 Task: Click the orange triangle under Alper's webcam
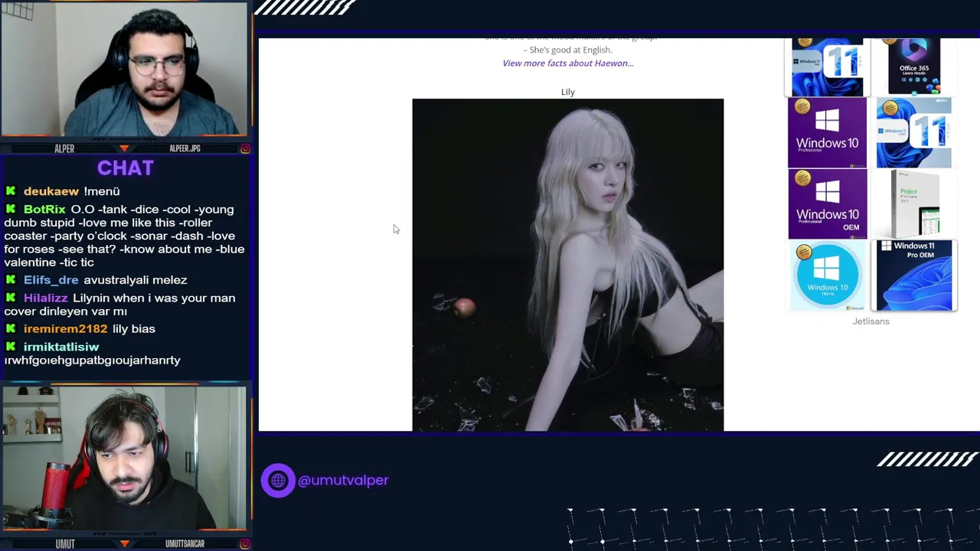point(124,148)
